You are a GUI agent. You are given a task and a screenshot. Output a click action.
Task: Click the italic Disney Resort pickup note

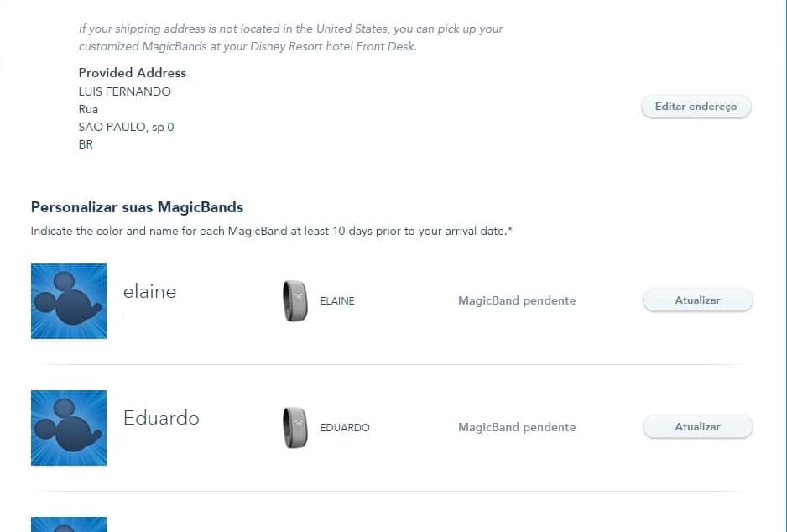point(290,37)
